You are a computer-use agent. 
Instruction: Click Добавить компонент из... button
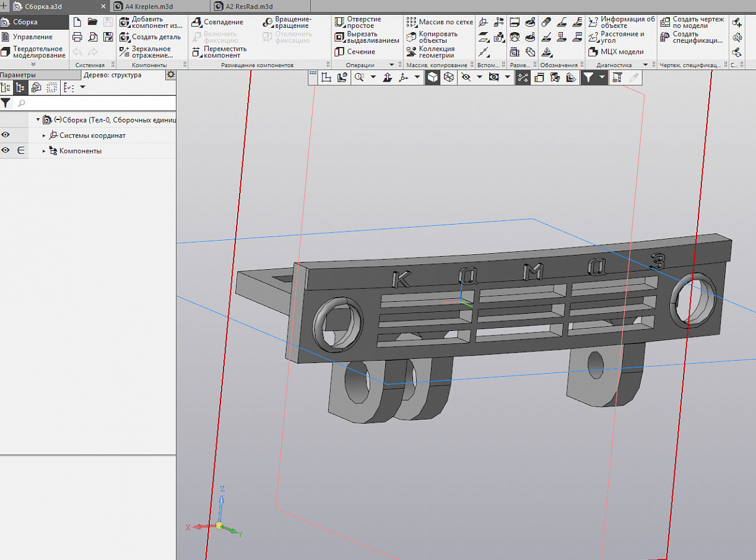151,22
